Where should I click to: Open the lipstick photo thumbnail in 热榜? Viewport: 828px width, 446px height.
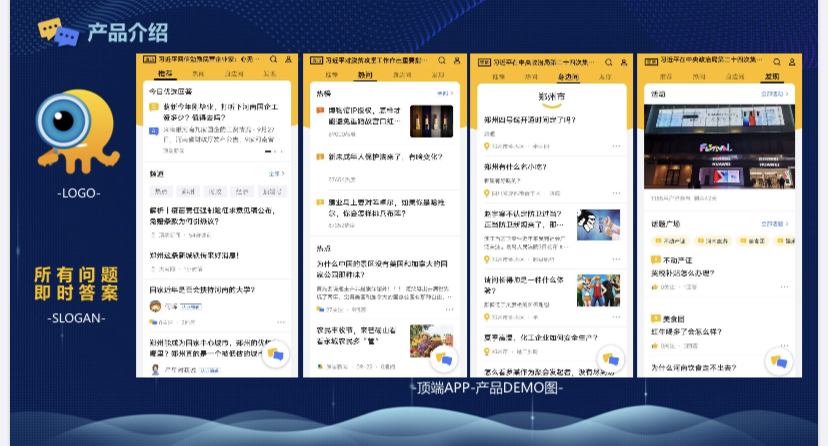point(431,121)
